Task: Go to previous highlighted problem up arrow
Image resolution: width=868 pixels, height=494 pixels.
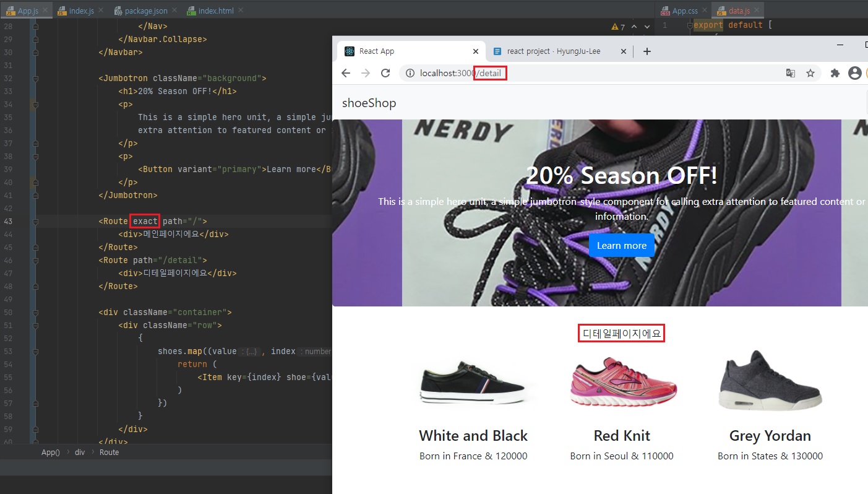Action: [x=634, y=27]
